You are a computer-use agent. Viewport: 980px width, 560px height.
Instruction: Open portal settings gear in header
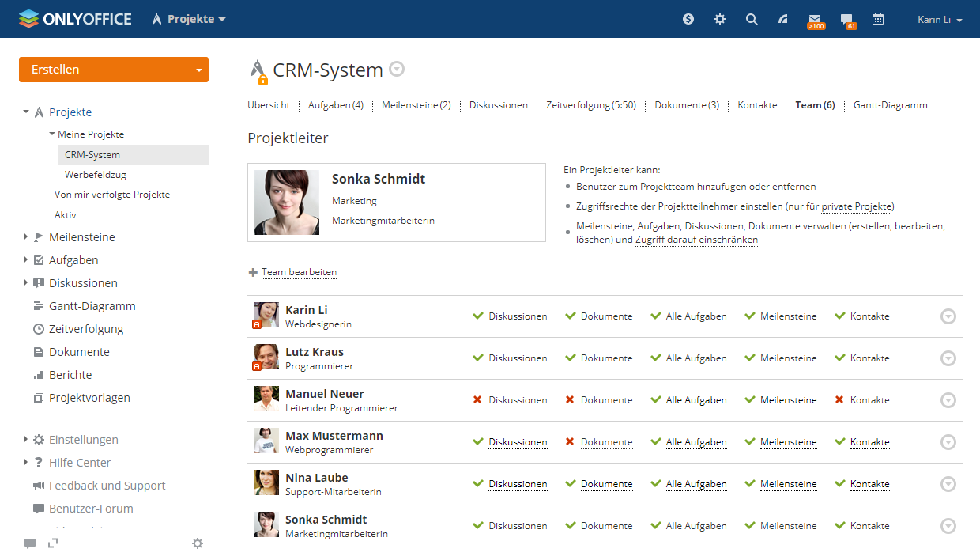tap(720, 19)
